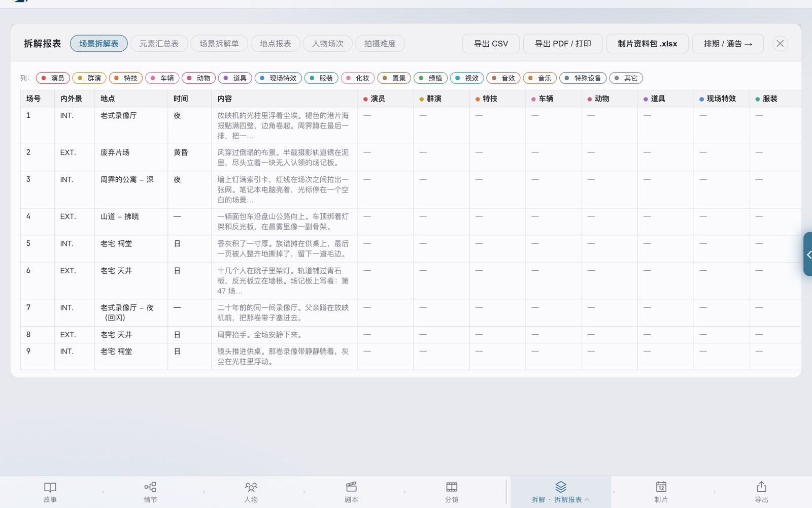Toggle the 化妆 column chip
The image size is (812, 508).
point(358,78)
